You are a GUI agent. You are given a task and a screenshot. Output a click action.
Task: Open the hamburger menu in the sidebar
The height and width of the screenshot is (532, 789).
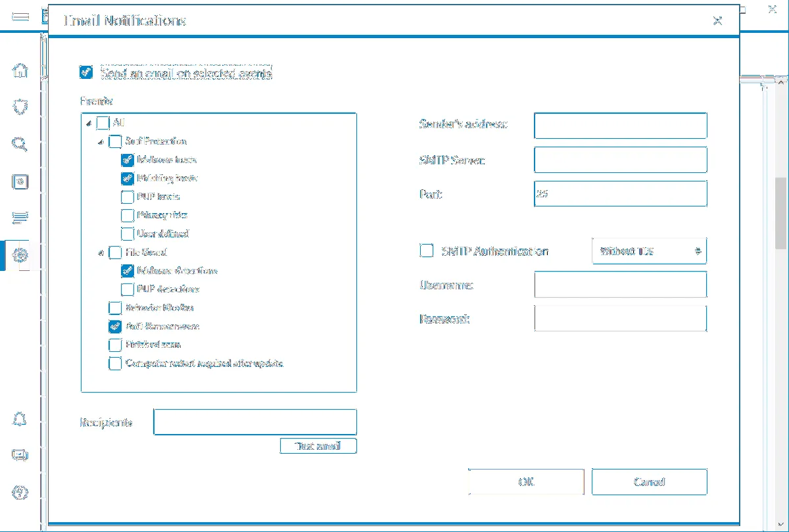20,16
